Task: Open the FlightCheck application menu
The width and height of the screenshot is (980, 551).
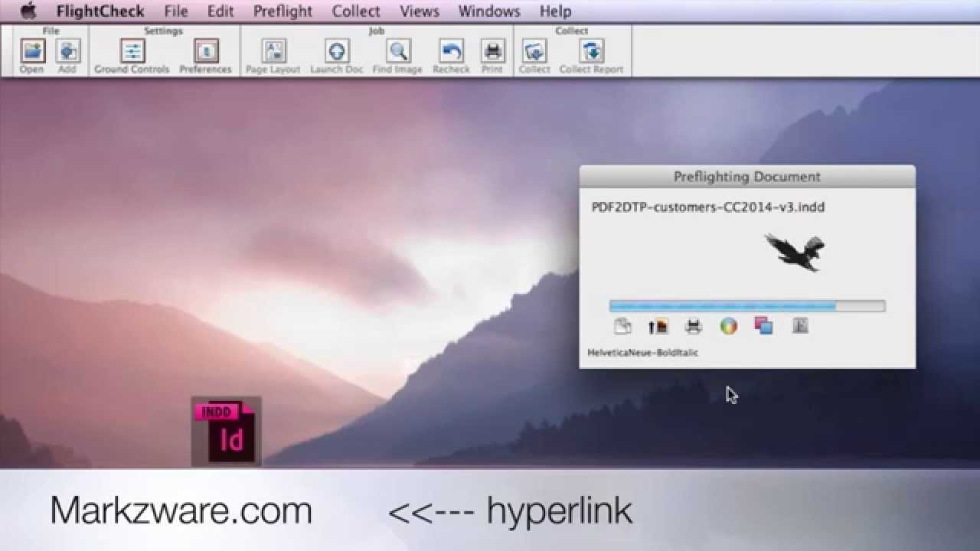Action: click(100, 11)
